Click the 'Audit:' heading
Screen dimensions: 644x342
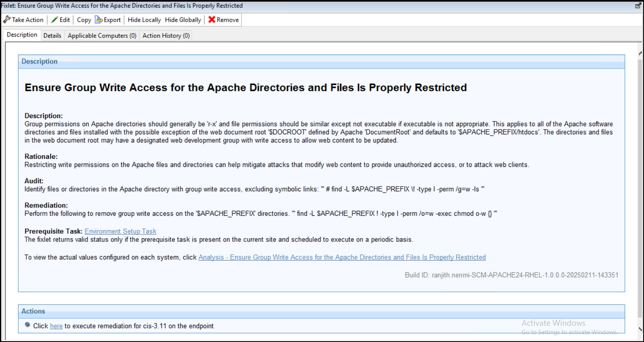[34, 181]
